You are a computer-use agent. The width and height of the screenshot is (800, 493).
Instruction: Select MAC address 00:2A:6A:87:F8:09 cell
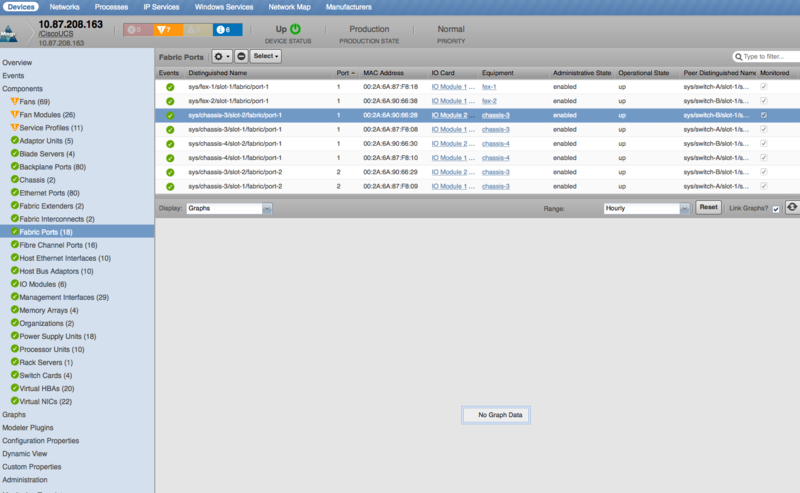[390, 186]
